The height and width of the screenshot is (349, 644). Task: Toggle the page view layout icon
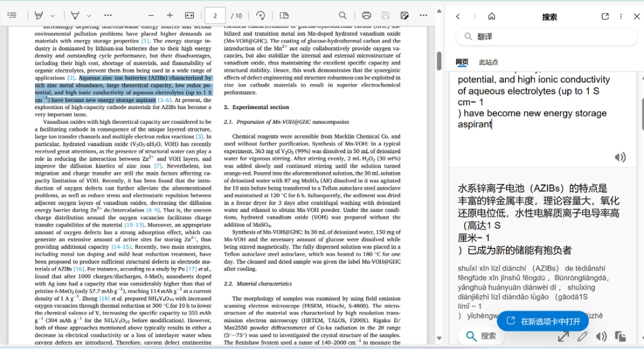pos(284,16)
